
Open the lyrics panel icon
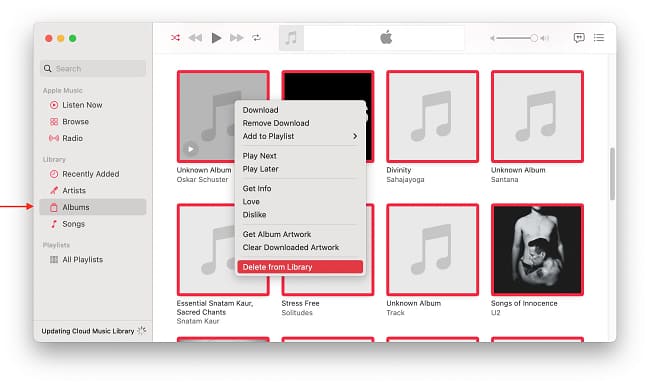pyautogui.click(x=579, y=38)
